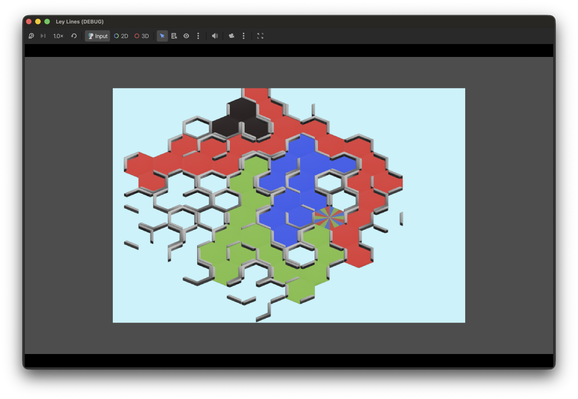Open the 1.0× game speed menu
Viewport: 578px width, 399px height.
point(58,36)
